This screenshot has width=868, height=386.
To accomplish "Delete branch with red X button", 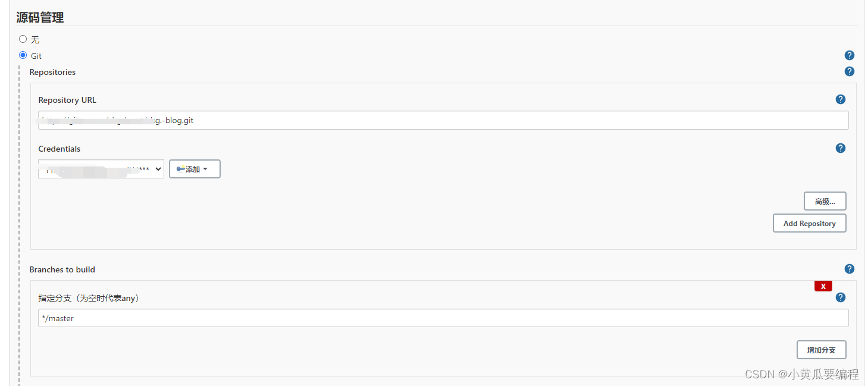I will coord(823,286).
